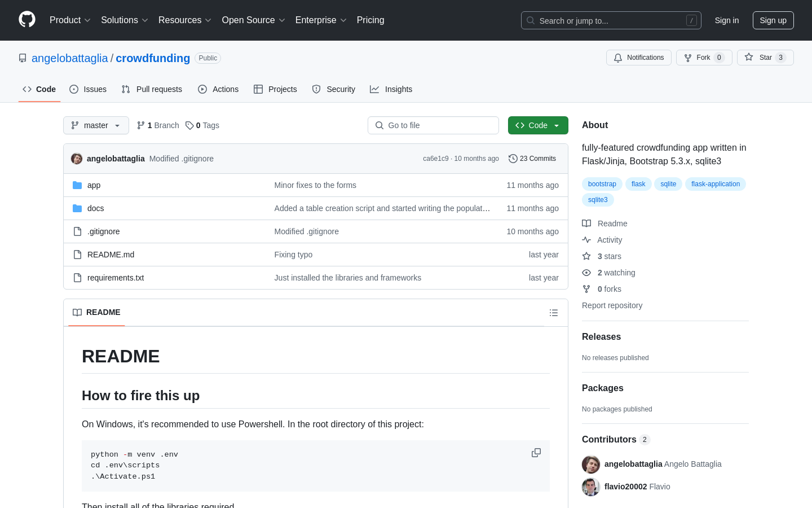
Task: Open the app folder
Action: click(94, 185)
